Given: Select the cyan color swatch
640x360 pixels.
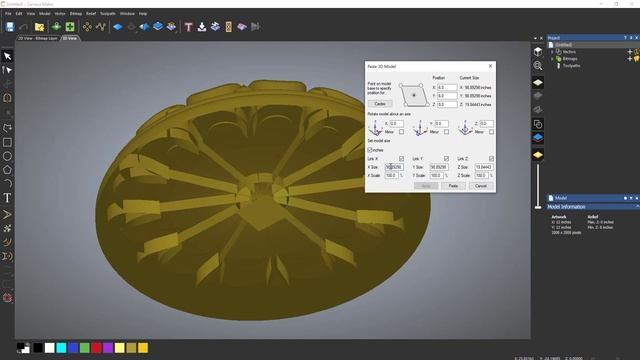Looking at the screenshot, I should [61, 348].
